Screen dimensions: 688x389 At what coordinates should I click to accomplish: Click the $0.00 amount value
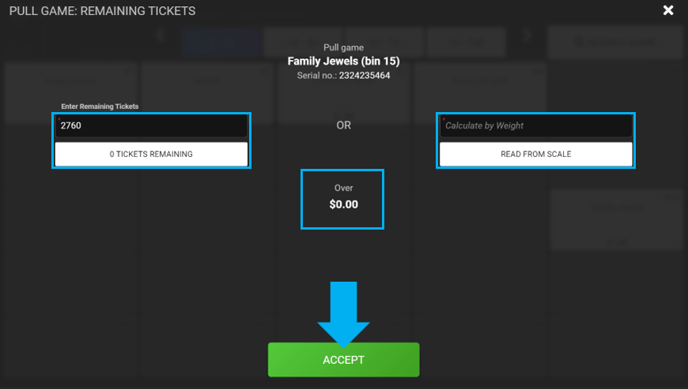(344, 204)
